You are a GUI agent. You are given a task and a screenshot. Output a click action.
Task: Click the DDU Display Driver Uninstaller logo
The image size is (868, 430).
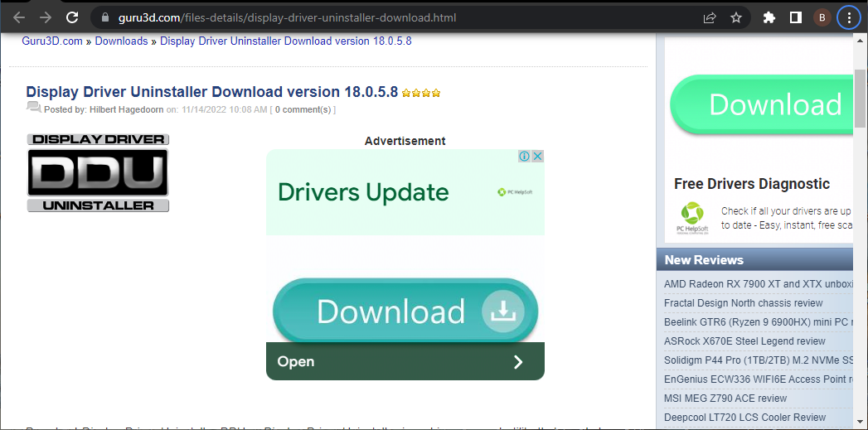tap(98, 172)
